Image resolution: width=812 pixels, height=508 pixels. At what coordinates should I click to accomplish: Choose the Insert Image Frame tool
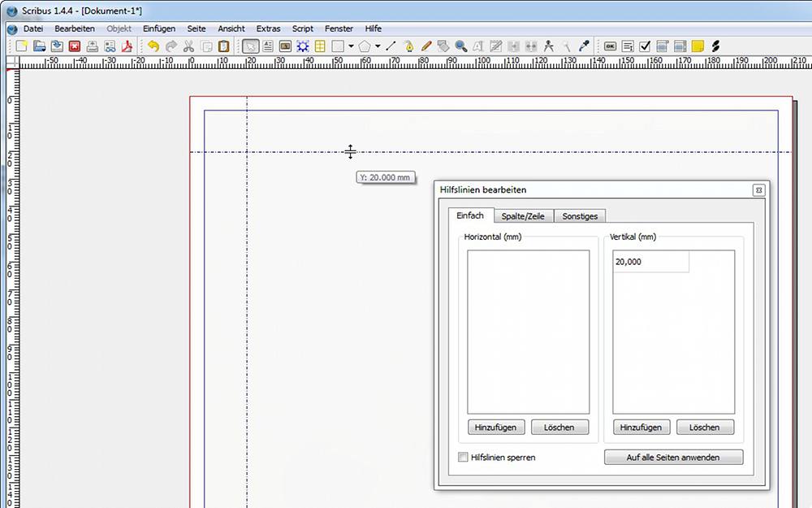coord(285,46)
